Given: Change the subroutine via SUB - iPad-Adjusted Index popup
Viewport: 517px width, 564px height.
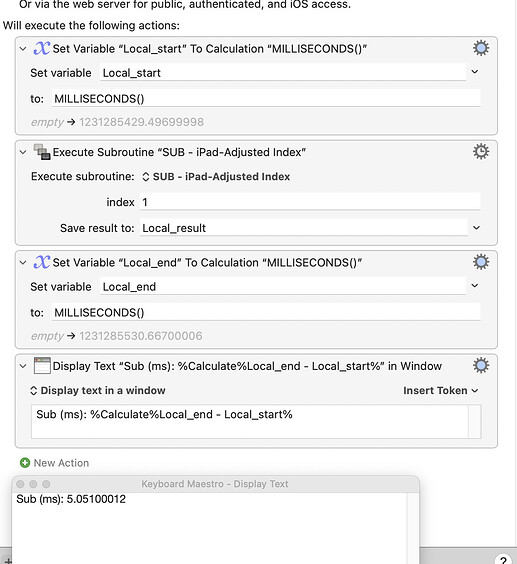Looking at the screenshot, I should tap(216, 177).
